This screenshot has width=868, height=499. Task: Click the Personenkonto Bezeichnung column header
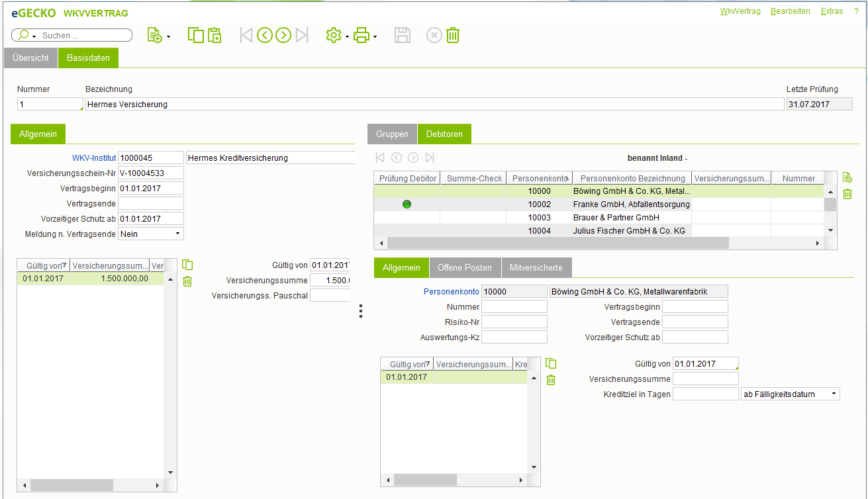click(x=632, y=178)
